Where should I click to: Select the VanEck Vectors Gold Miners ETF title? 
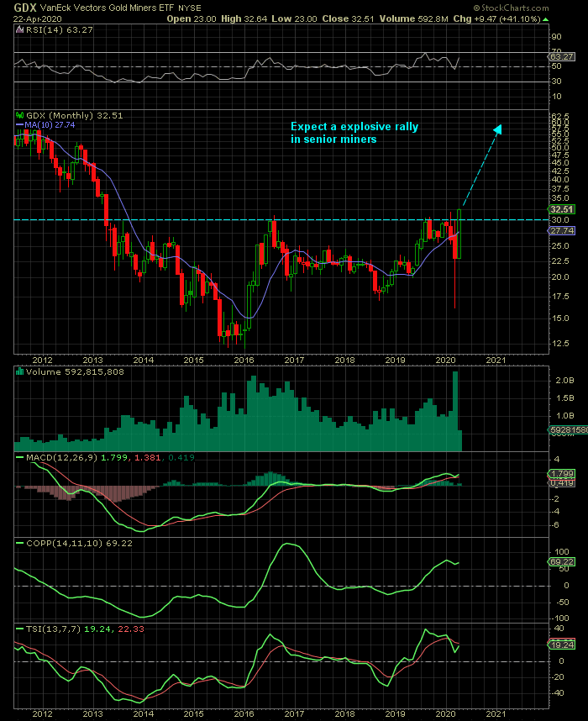pos(108,8)
